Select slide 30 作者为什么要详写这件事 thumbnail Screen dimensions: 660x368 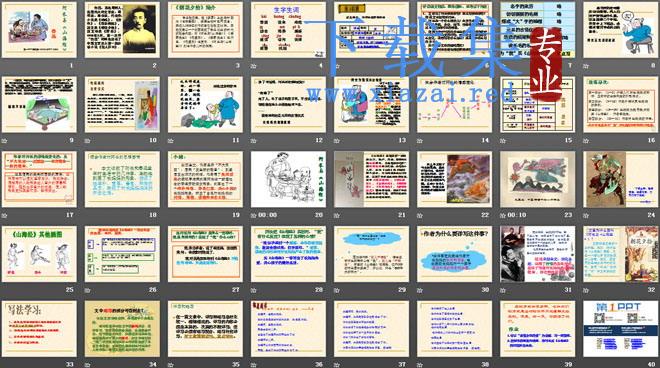point(455,254)
